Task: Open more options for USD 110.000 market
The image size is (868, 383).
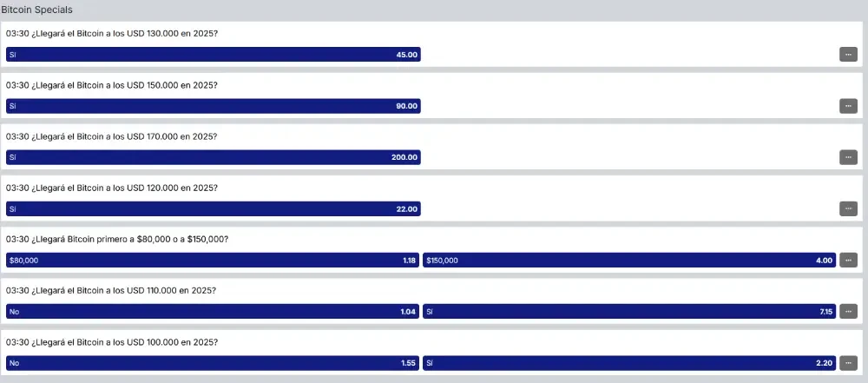Action: 848,311
